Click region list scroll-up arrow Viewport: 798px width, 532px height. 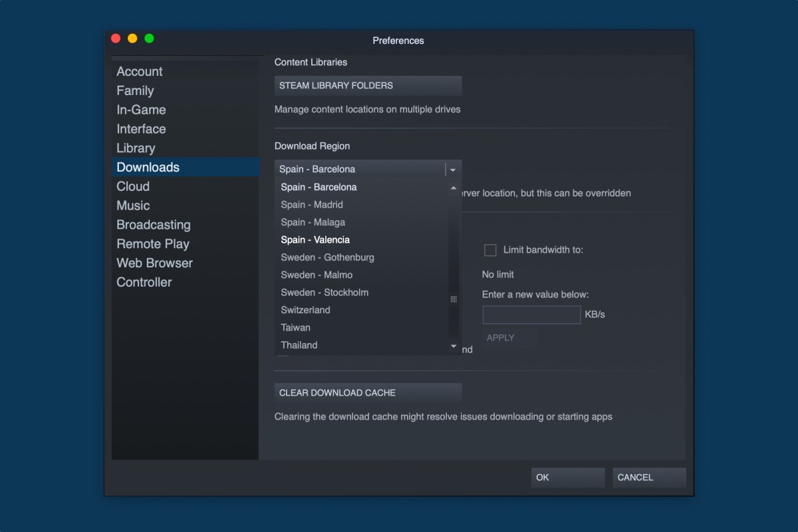454,188
